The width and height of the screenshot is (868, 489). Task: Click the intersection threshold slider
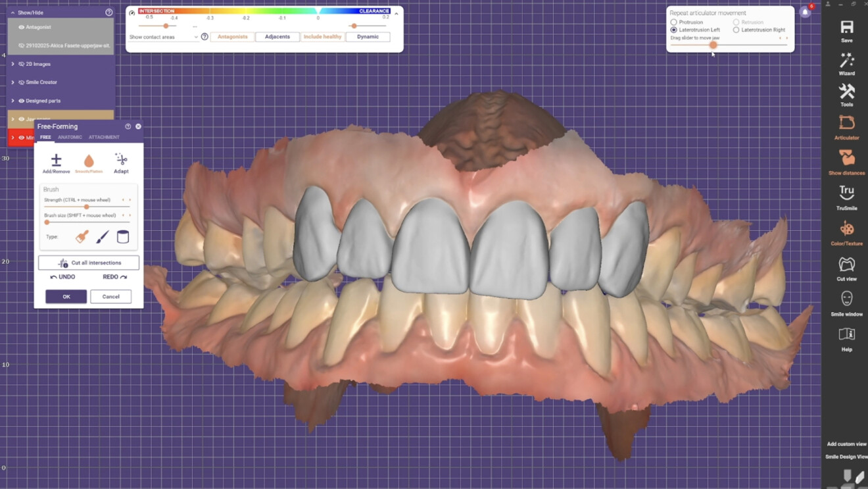(x=166, y=26)
